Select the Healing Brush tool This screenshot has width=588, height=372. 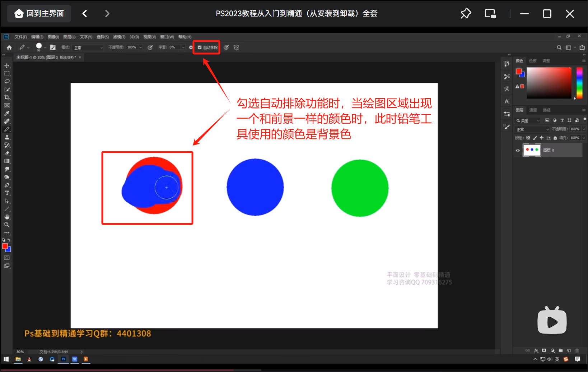(7, 121)
